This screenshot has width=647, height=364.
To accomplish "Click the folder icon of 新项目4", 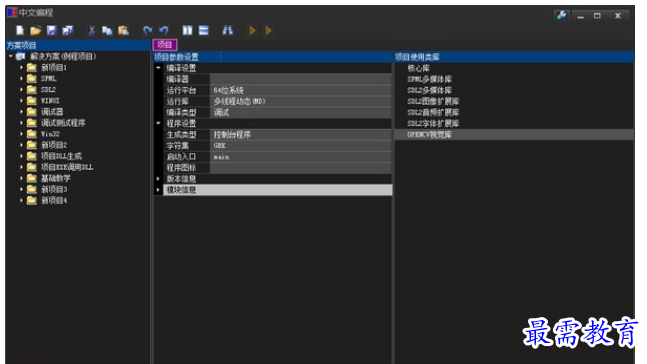I will coord(32,201).
